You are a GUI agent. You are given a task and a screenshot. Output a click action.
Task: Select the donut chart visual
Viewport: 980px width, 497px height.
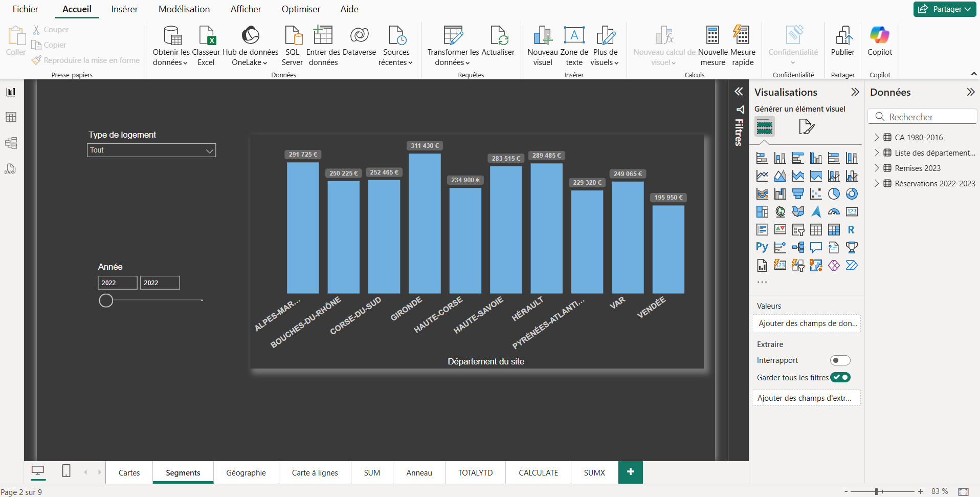[852, 194]
